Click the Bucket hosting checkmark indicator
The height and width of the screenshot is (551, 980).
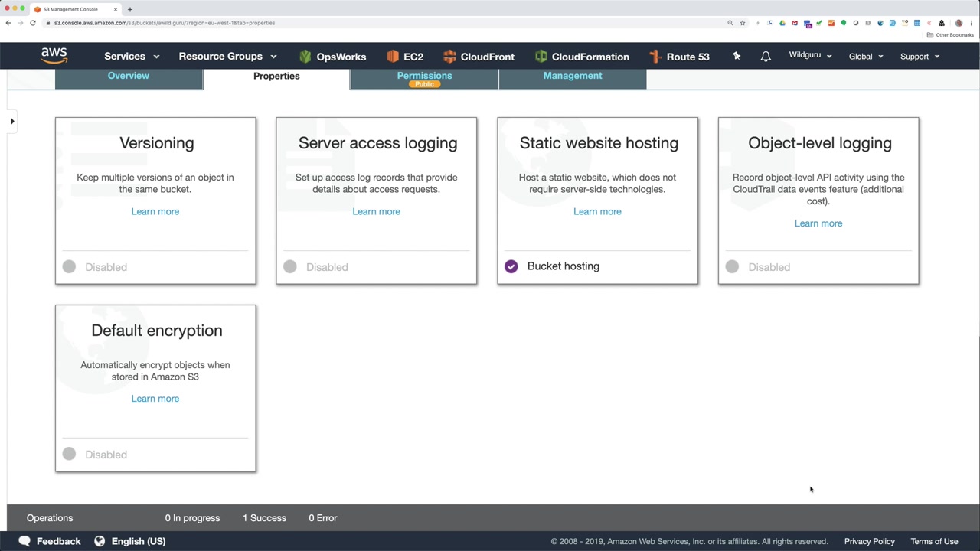click(511, 266)
